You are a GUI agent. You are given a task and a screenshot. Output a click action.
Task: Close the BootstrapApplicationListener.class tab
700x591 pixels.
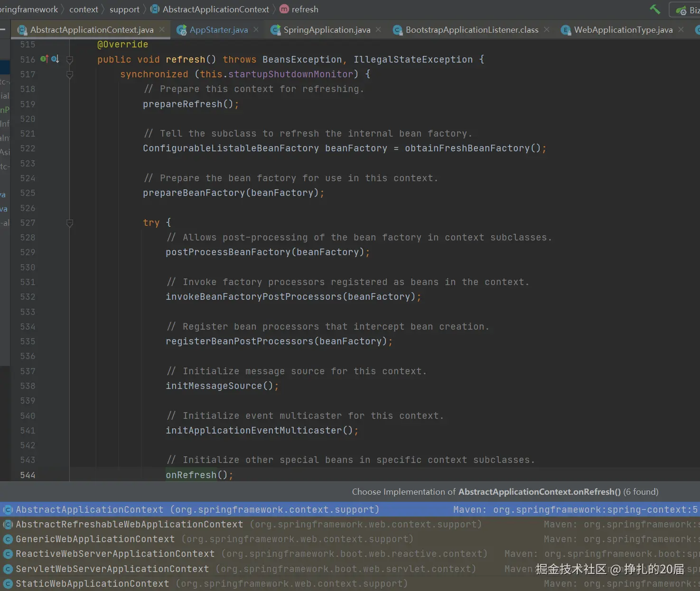point(547,29)
